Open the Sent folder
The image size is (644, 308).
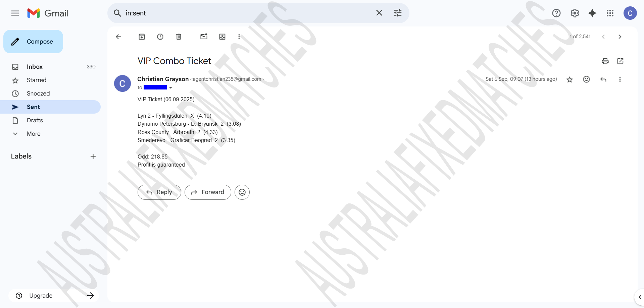click(50, 107)
